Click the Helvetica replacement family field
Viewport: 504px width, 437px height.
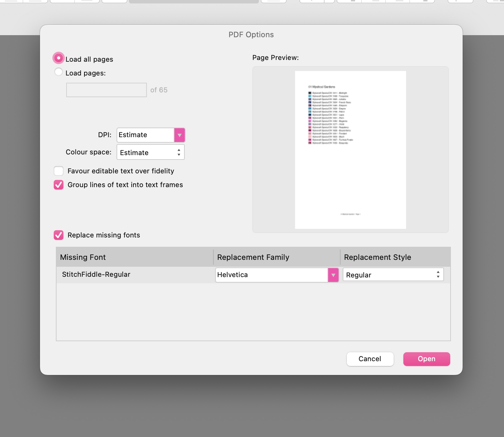[272, 275]
